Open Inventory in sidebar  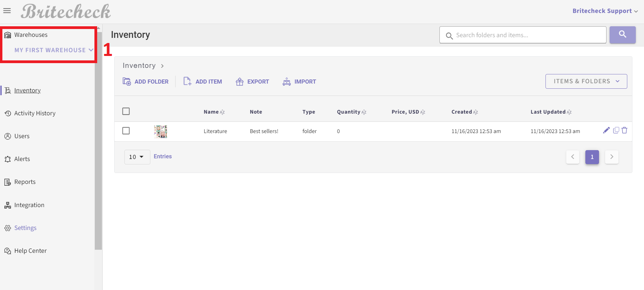coord(27,90)
